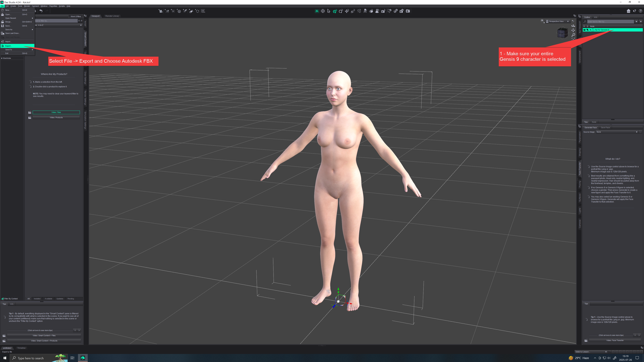Click the viewport Zoom magnifier control
This screenshot has height=362, width=644.
pyautogui.click(x=573, y=35)
